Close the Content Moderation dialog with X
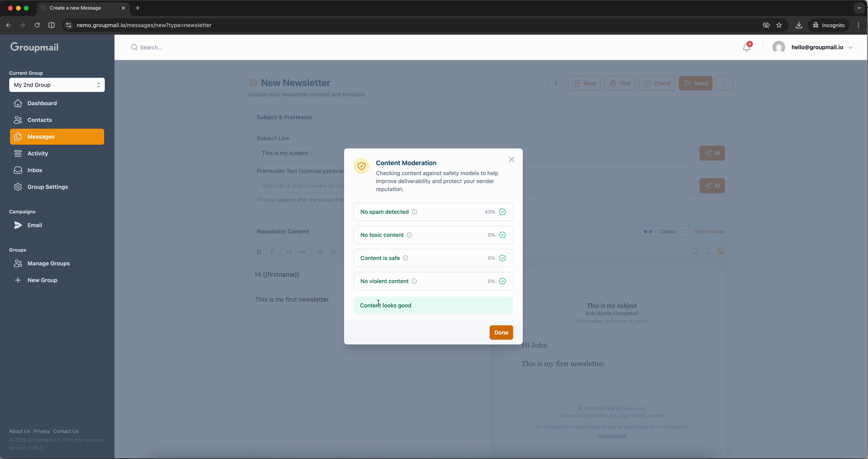 511,160
